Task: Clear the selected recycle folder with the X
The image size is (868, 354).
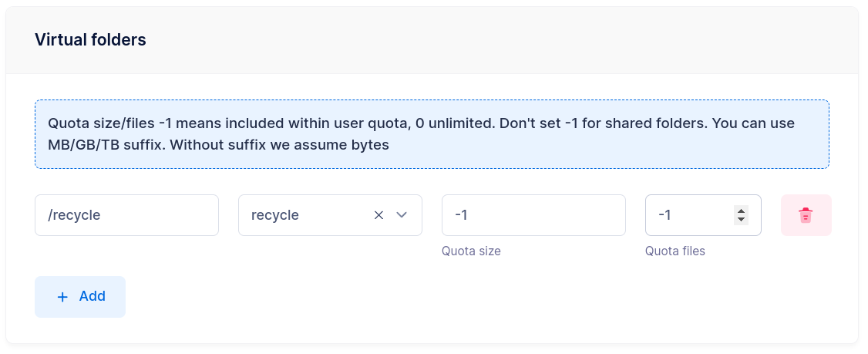Action: (378, 215)
